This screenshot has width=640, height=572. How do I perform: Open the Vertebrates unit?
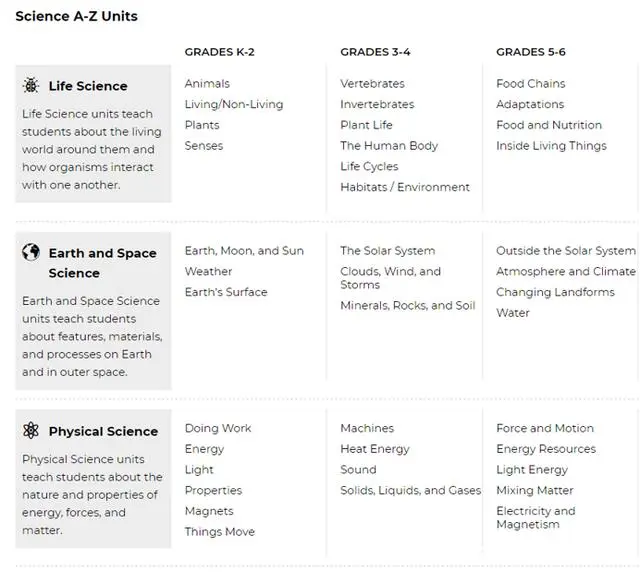[x=371, y=84]
